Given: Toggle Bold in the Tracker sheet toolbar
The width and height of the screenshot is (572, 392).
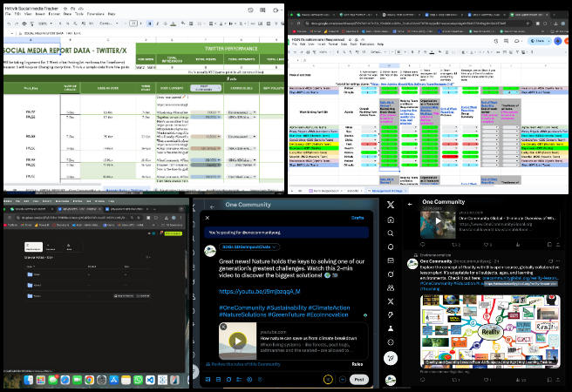Looking at the screenshot, I should [x=150, y=24].
